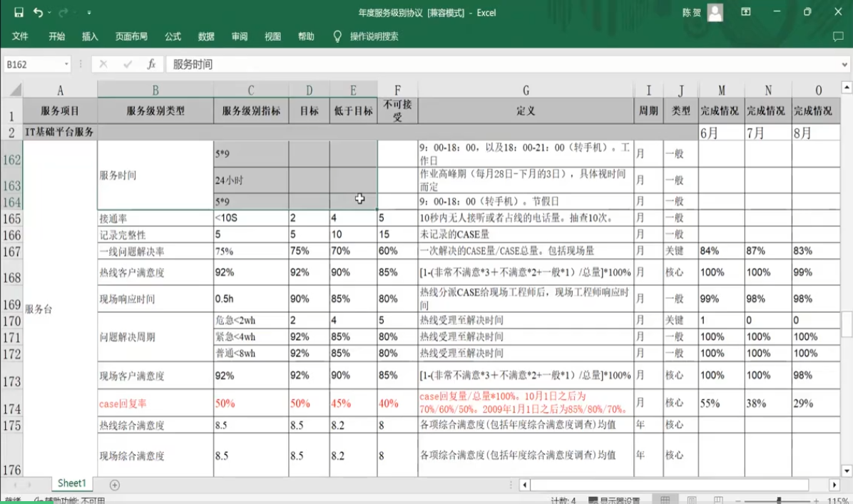
Task: Open Ribbon Display Options icon
Action: pyautogui.click(x=746, y=12)
